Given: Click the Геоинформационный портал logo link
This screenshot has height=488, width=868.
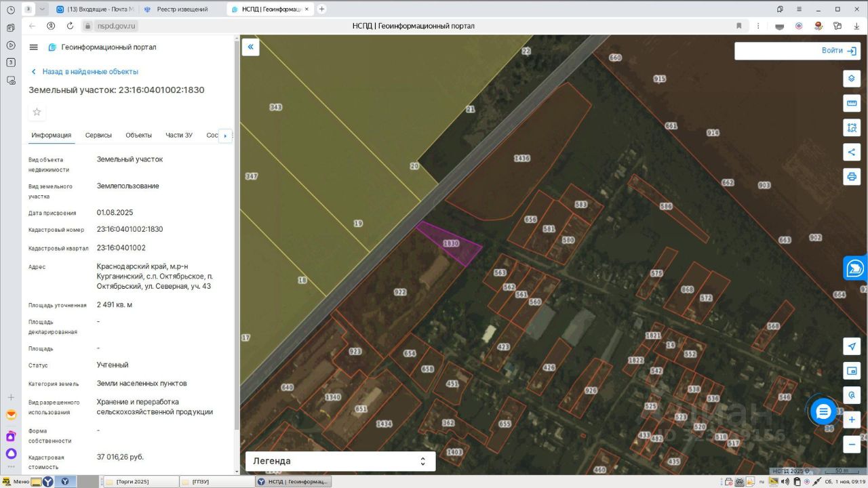Looking at the screenshot, I should click(102, 47).
